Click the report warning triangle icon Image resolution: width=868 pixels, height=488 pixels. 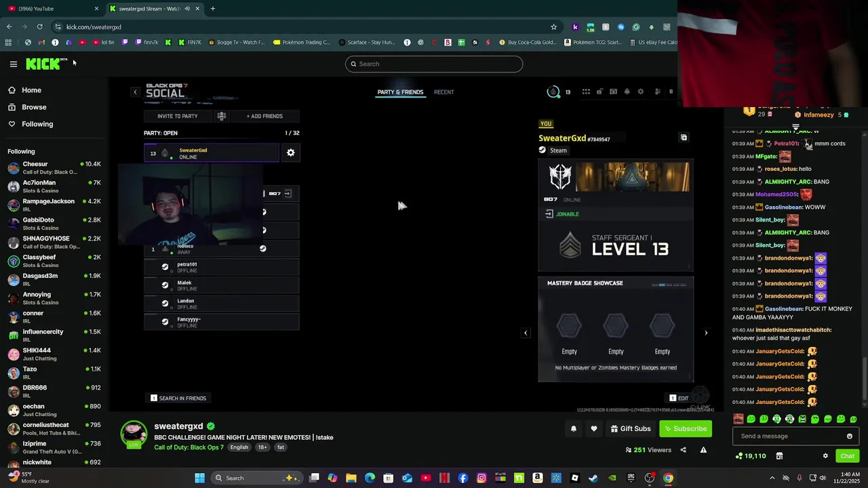tap(703, 450)
